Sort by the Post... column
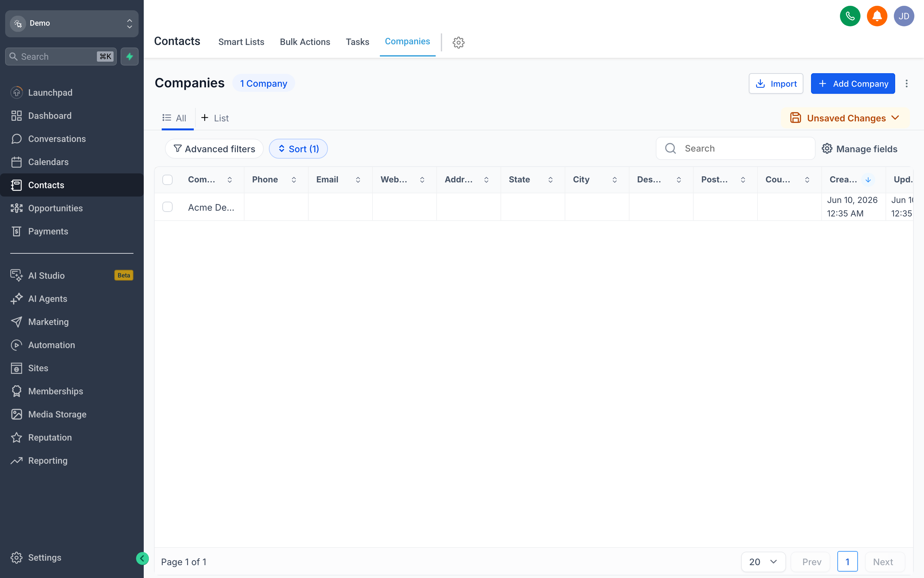Viewport: 924px width, 578px height. pyautogui.click(x=743, y=180)
